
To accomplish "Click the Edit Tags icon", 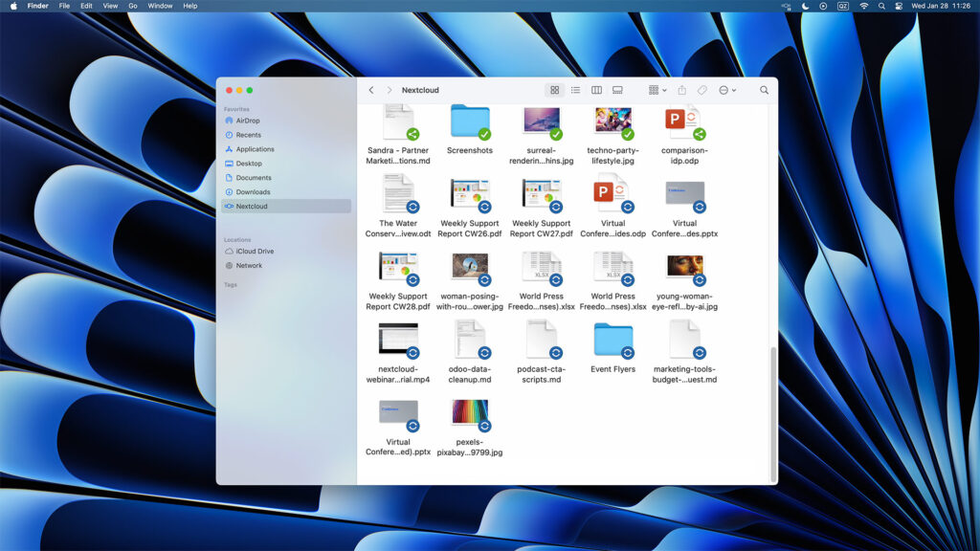I will click(x=702, y=90).
